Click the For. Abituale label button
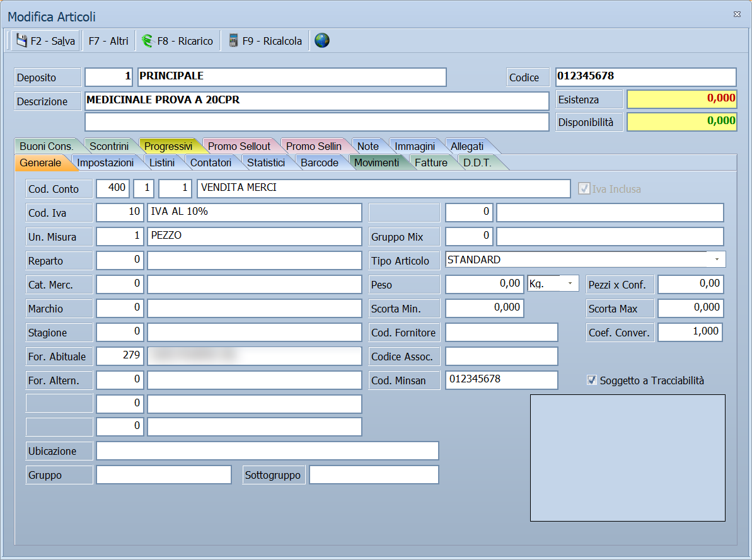The height and width of the screenshot is (560, 752). click(59, 357)
